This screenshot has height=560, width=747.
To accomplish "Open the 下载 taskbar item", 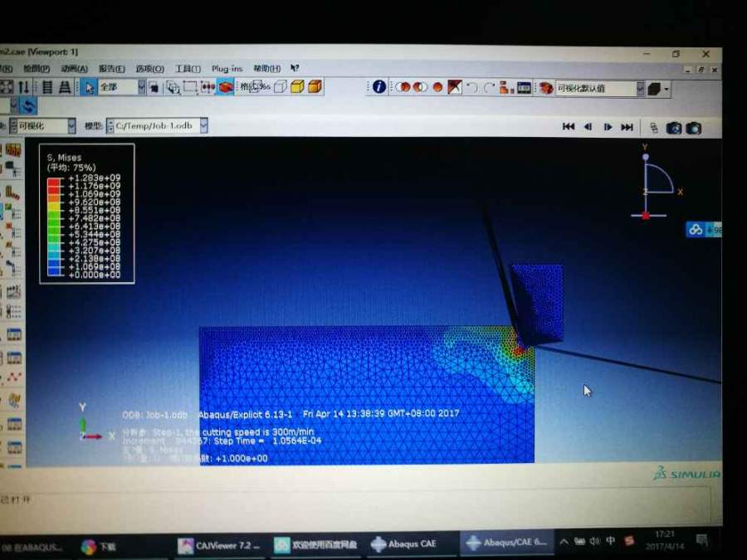I will click(x=99, y=547).
